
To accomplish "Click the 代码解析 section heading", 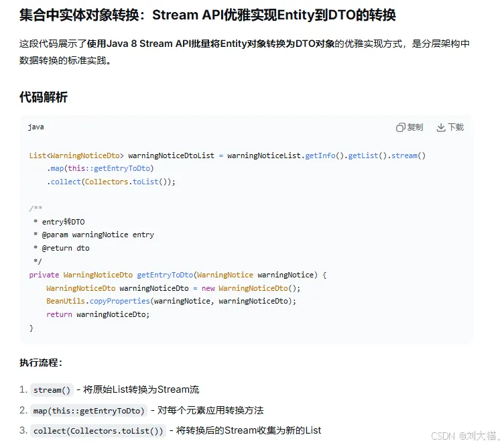I will pos(44,97).
